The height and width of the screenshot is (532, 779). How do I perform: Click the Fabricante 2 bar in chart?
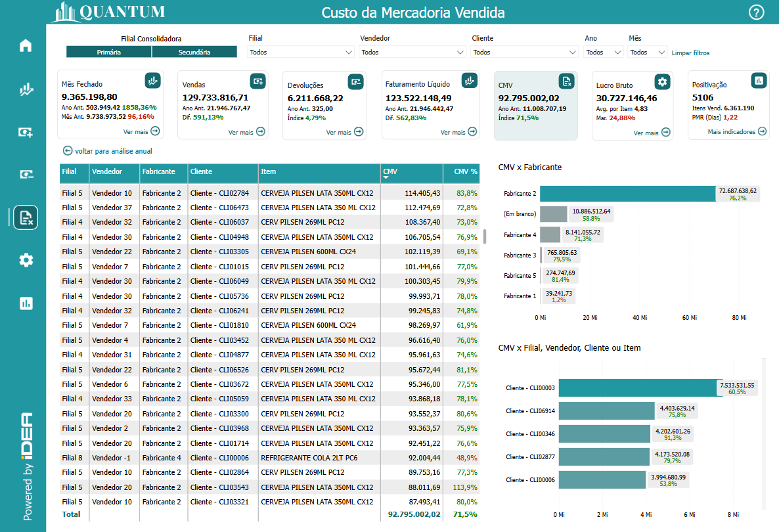coord(627,194)
